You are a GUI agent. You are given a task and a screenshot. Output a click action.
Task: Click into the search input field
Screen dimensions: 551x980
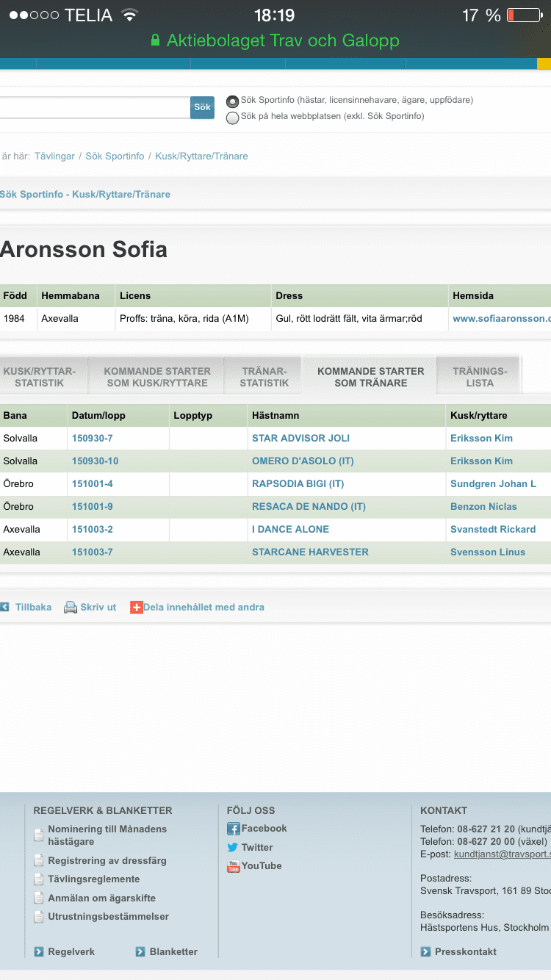tap(96, 107)
